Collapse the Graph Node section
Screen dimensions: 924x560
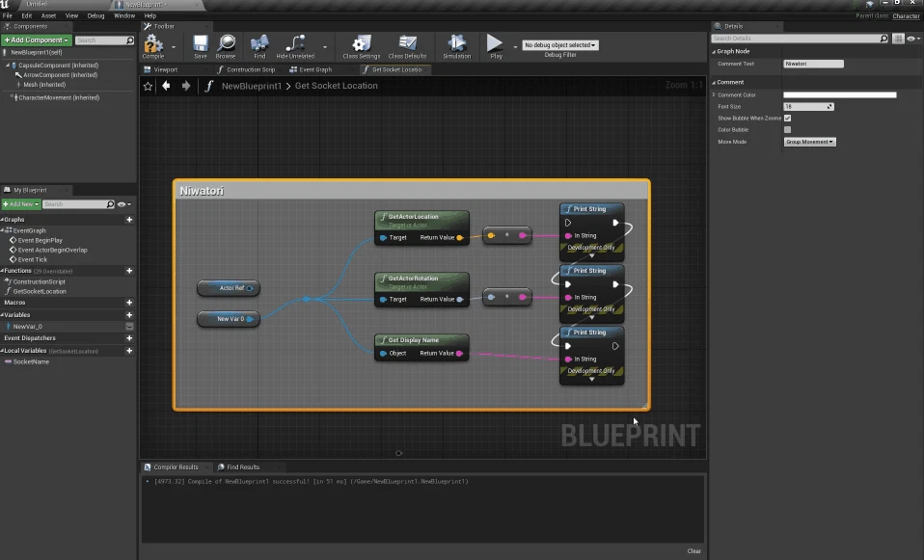click(x=714, y=52)
